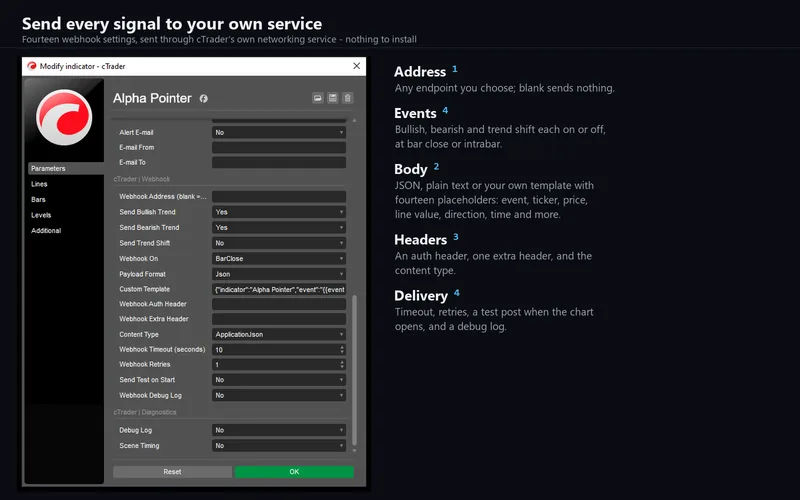800x500 pixels.
Task: Open the Send Bearish Trend dropdown
Action: 279,228
